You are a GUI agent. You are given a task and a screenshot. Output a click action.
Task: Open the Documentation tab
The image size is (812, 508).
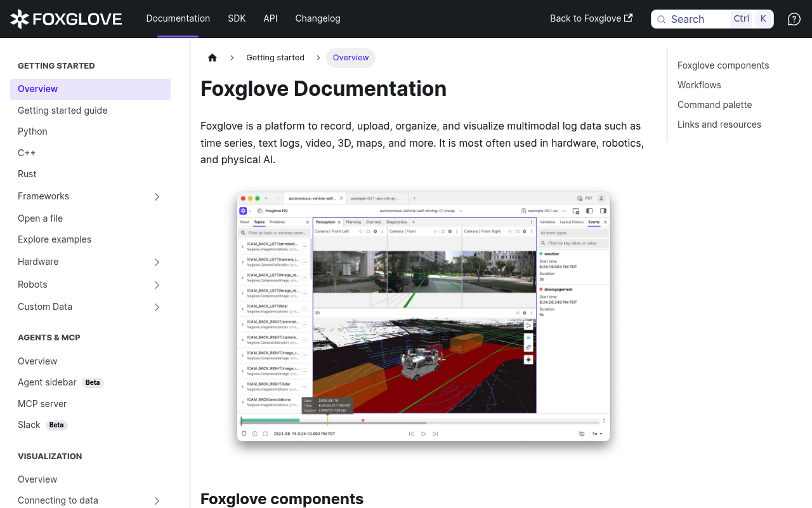[178, 18]
